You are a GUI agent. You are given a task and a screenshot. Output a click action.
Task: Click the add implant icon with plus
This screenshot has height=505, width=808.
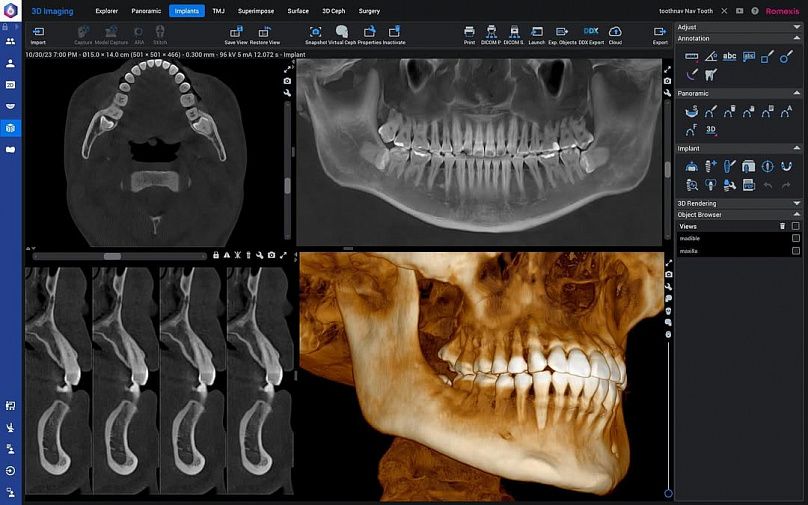pos(711,166)
